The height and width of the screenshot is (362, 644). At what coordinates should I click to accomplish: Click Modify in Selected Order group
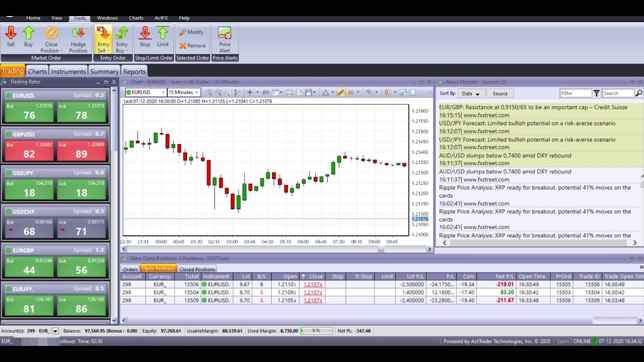click(191, 32)
